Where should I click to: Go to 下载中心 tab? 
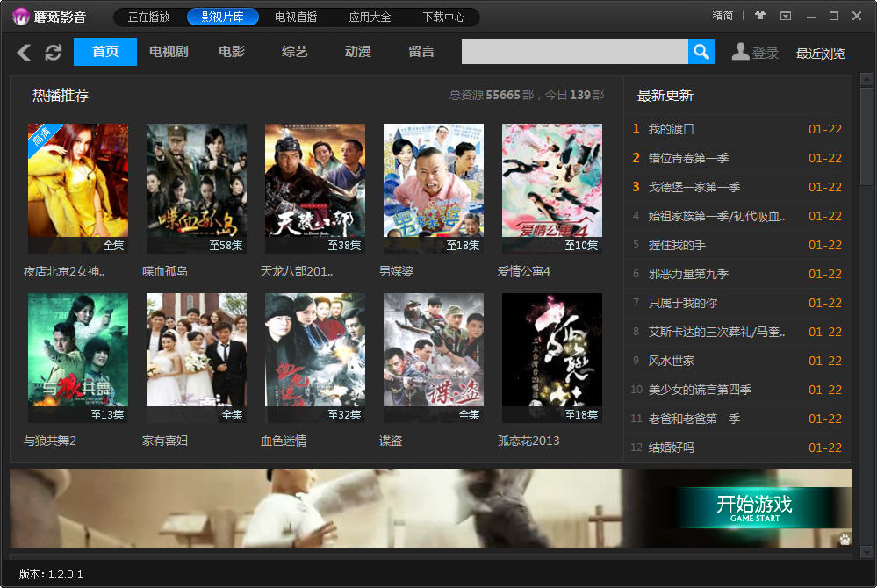coord(443,18)
